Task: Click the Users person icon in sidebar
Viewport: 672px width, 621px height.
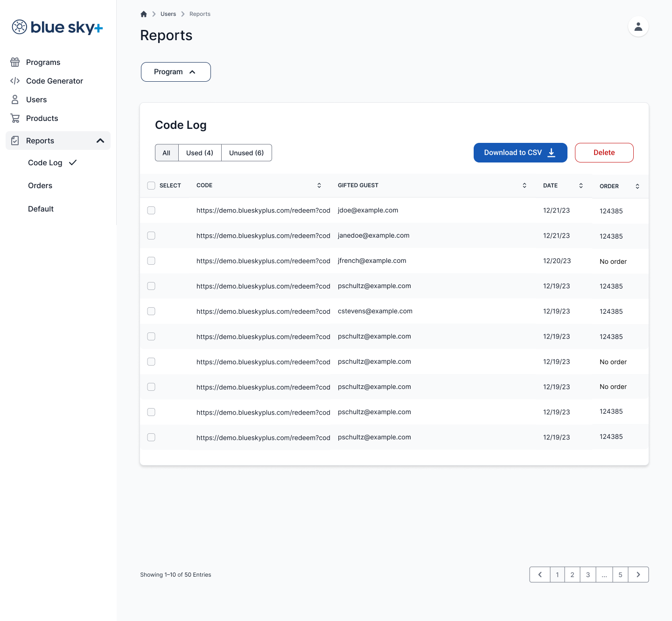Action: [x=15, y=99]
